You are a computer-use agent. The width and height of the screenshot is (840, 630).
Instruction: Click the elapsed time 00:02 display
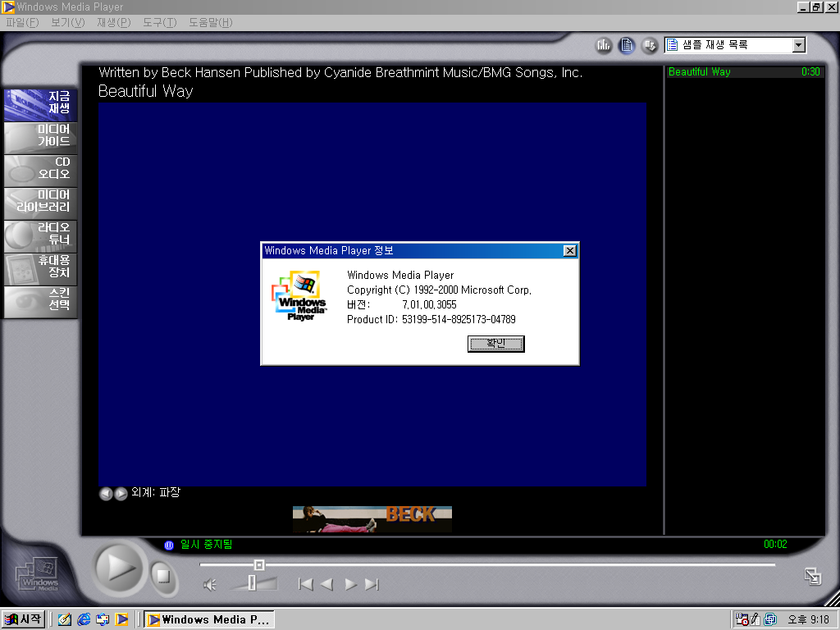pos(775,545)
